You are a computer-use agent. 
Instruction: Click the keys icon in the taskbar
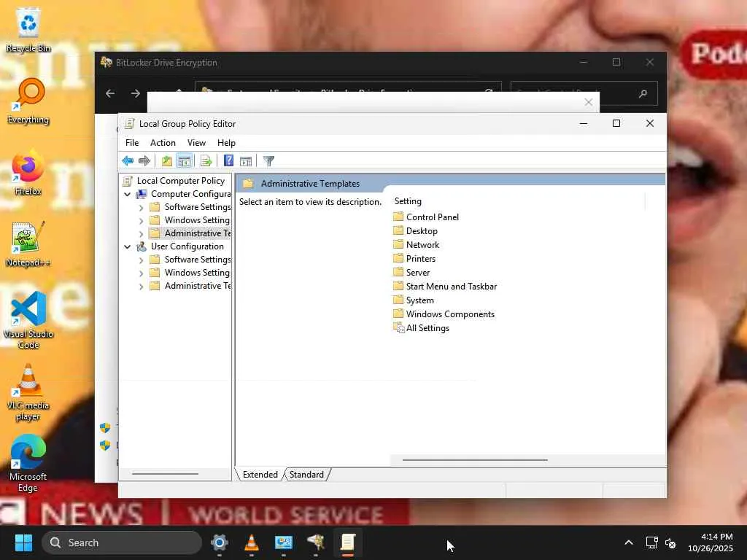[315, 542]
